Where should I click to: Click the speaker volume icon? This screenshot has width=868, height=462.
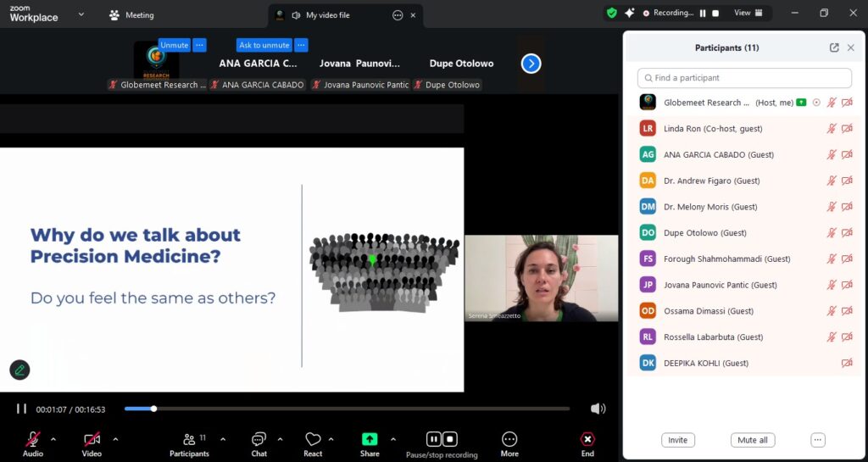(598, 409)
